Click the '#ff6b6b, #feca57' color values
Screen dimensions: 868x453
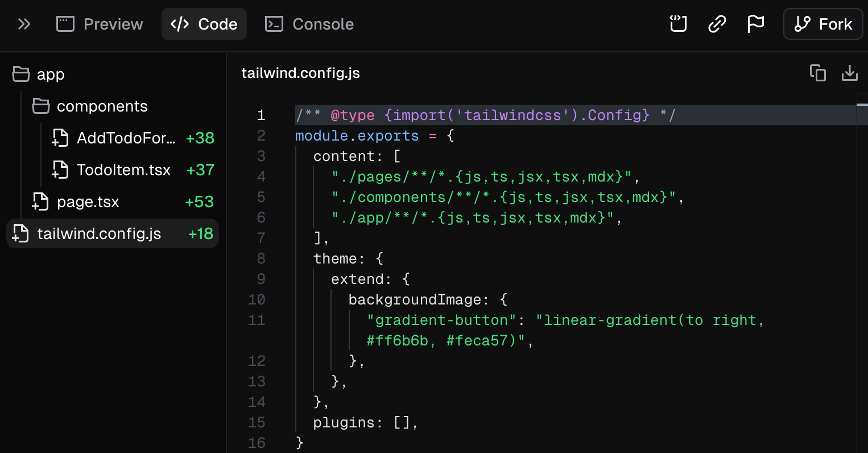(437, 341)
